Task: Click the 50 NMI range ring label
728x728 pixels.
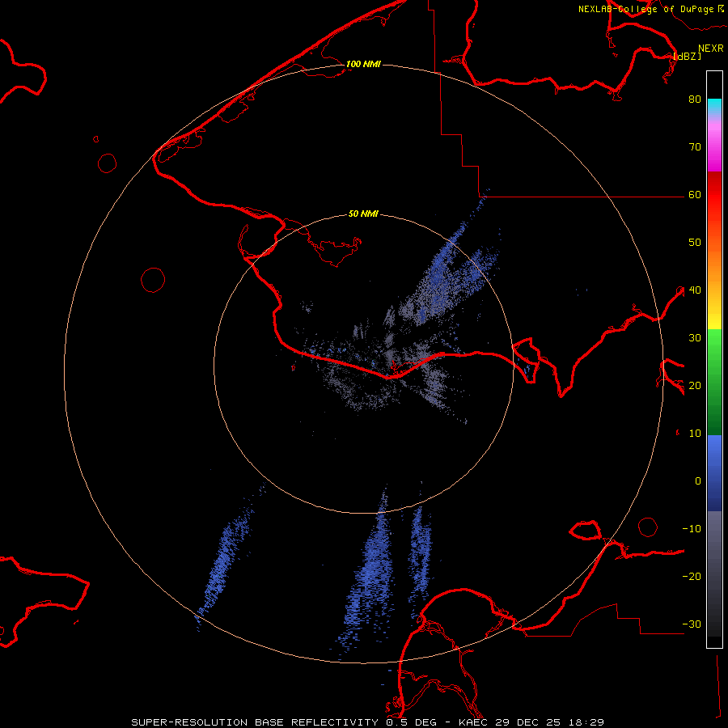Action: point(363,214)
